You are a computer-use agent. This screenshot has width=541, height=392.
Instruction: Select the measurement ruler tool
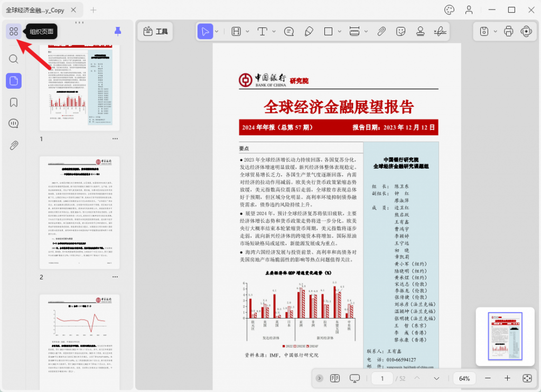(355, 31)
